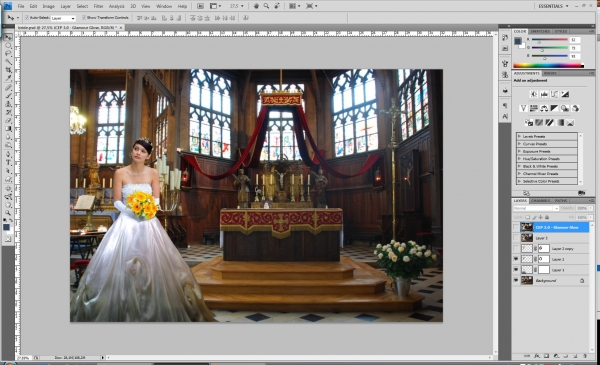Select the Crop tool
Viewport: 600px width, 365px height.
8,70
